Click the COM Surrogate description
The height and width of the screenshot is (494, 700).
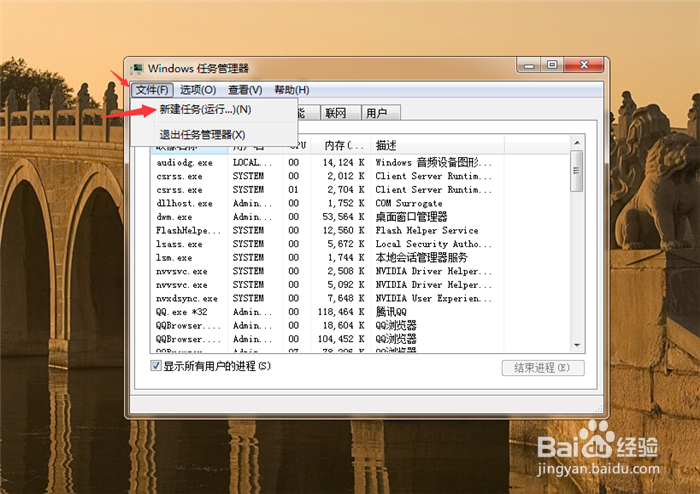[x=409, y=203]
